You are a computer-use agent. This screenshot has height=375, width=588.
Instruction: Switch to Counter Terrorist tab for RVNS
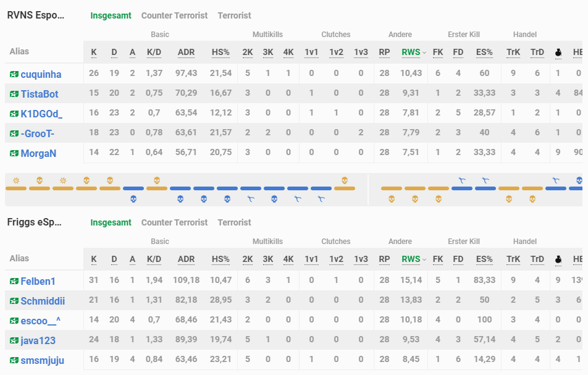tap(174, 15)
